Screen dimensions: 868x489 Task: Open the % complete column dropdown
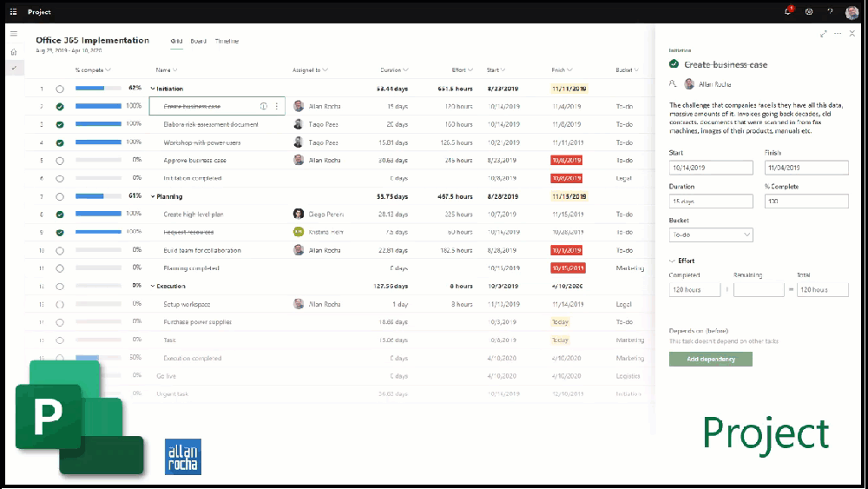click(x=108, y=70)
